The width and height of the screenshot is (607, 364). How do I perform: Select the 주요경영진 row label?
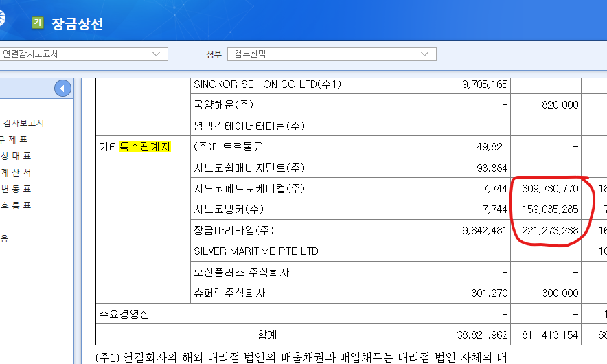(x=124, y=314)
